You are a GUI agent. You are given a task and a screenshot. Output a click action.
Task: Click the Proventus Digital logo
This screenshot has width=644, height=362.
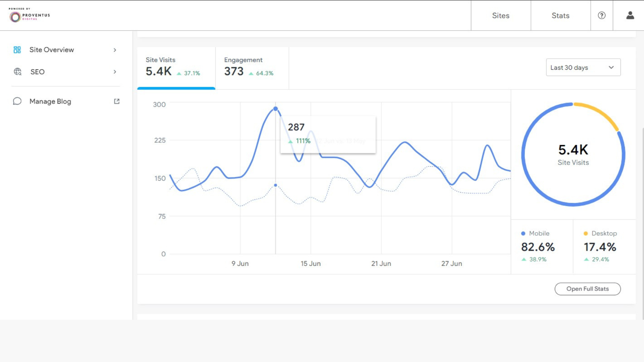(x=30, y=15)
